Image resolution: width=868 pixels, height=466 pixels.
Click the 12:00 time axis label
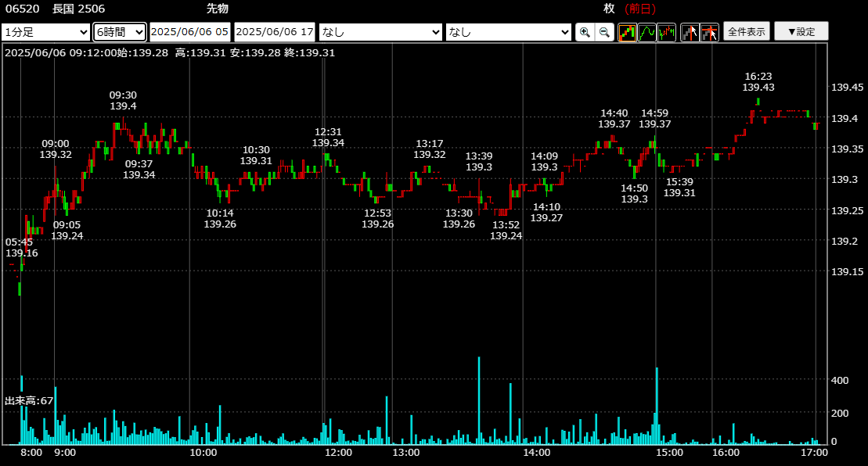click(339, 452)
